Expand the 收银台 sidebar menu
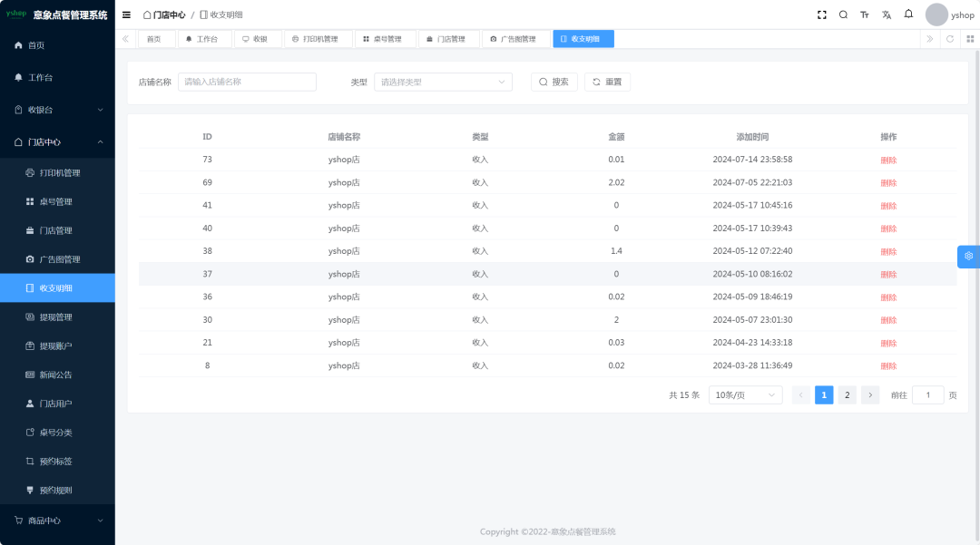Viewport: 980px width, 545px height. click(x=57, y=110)
